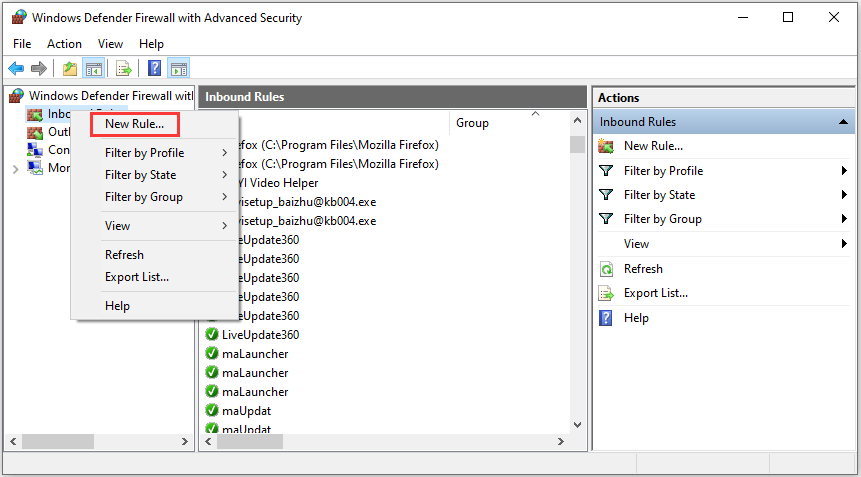Click rules list scroll right arrow
861x477 pixels.
(x=561, y=441)
